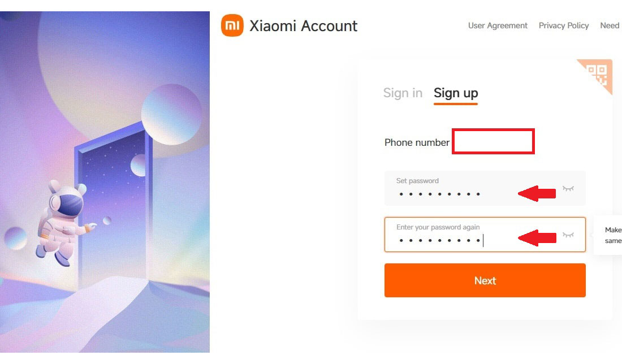The width and height of the screenshot is (622, 364).
Task: Click the red arrow in confirm password row
Action: [537, 239]
